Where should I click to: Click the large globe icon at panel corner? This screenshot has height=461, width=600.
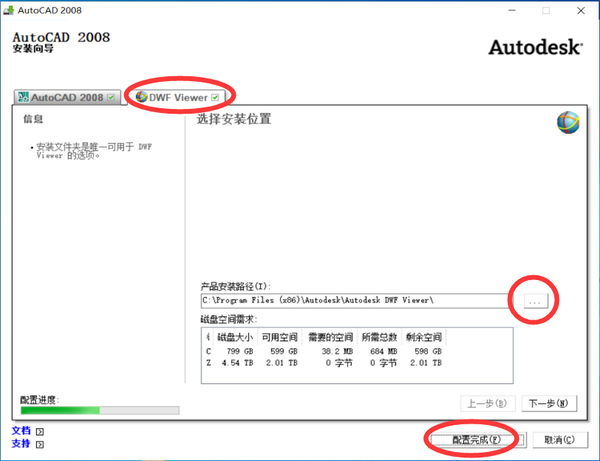tap(568, 122)
